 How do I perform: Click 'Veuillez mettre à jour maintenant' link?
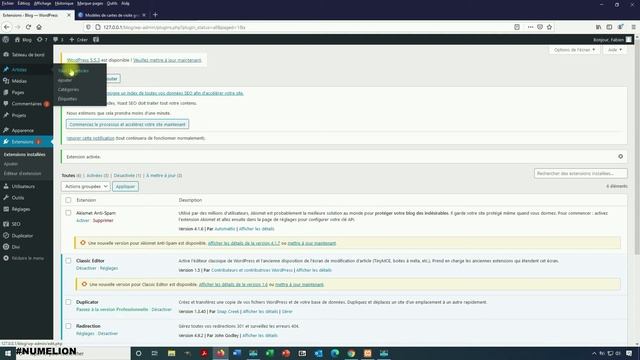point(167,60)
